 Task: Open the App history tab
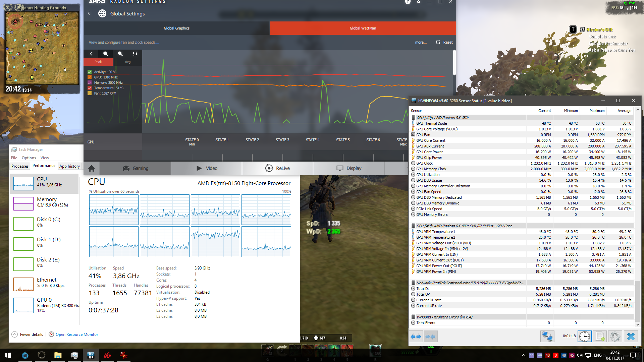(x=69, y=166)
